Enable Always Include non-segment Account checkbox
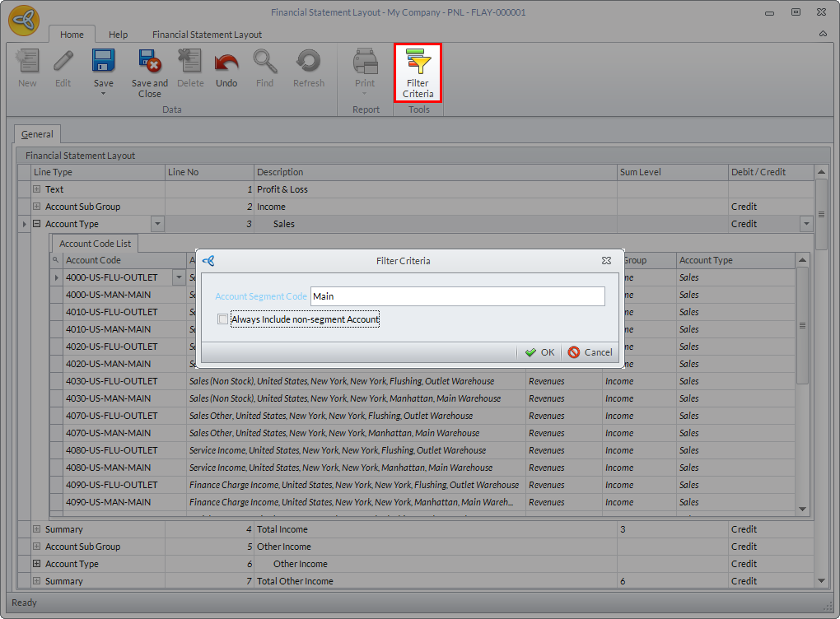Image resolution: width=840 pixels, height=619 pixels. click(x=223, y=319)
